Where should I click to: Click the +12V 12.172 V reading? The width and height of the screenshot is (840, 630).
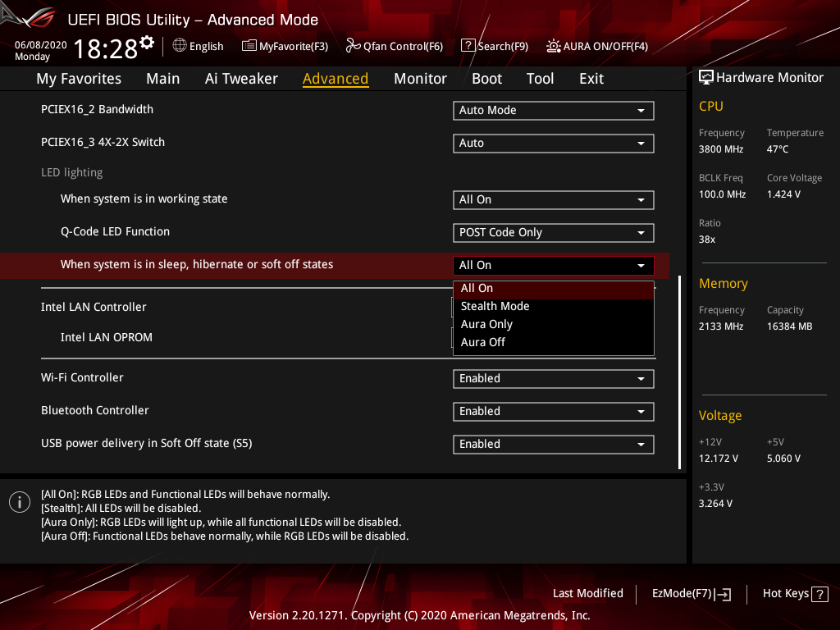click(x=719, y=459)
